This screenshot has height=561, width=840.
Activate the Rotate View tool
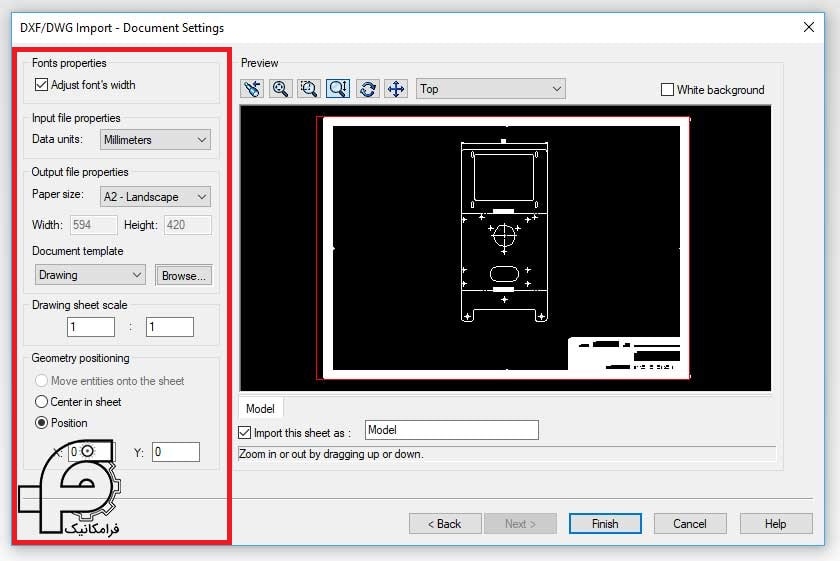coord(368,88)
